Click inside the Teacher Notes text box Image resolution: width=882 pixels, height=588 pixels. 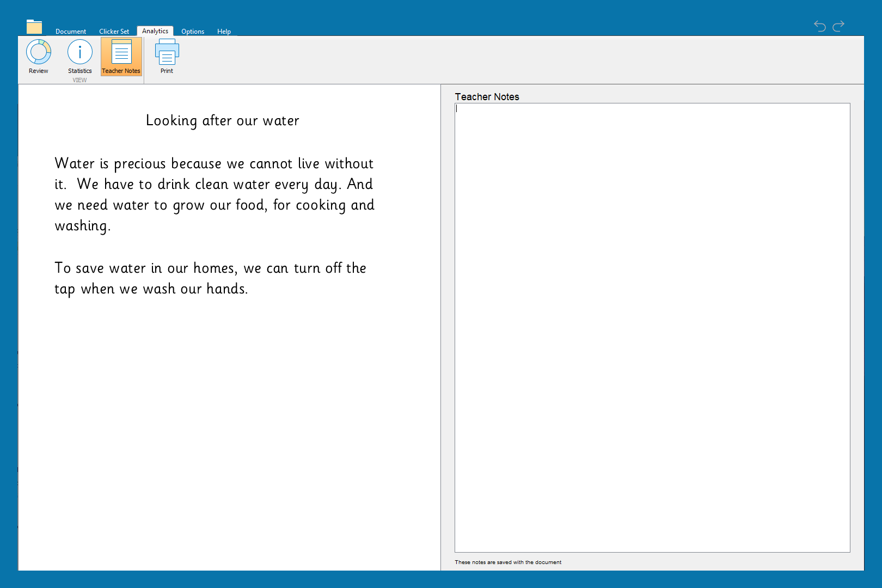(x=652, y=328)
